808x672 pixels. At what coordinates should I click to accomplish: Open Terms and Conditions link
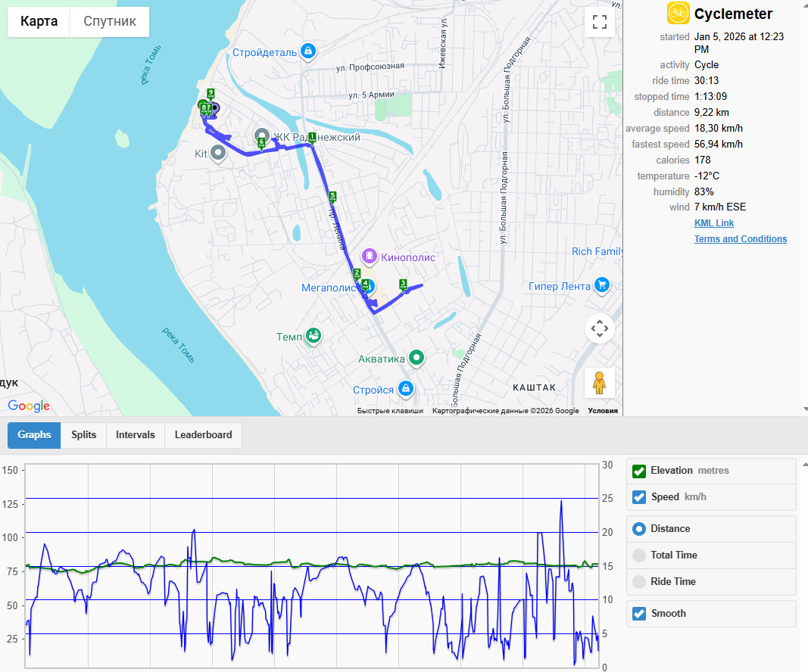(741, 239)
